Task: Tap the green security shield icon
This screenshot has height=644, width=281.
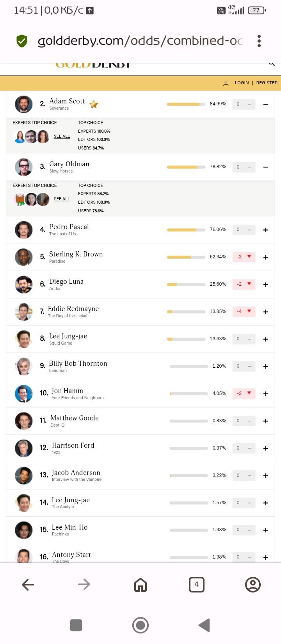Action: 22,41
